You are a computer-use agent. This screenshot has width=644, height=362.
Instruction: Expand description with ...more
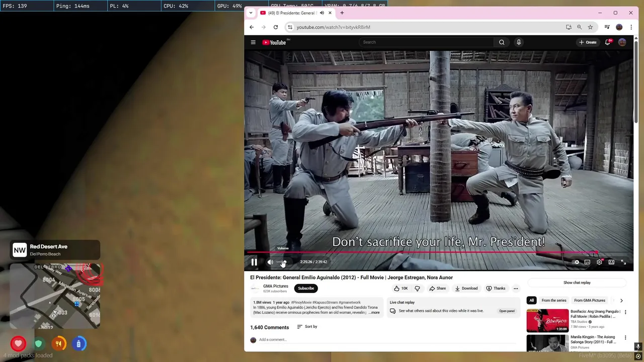click(x=374, y=313)
